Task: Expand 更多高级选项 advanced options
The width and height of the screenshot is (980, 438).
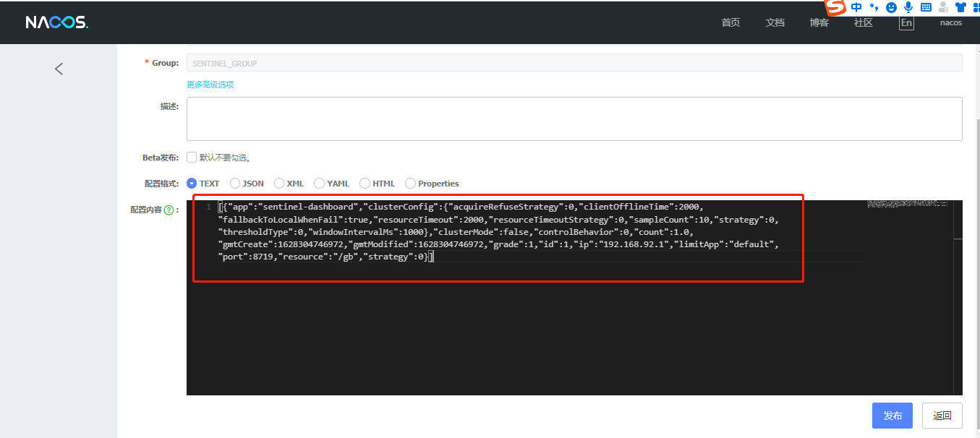Action: [210, 85]
